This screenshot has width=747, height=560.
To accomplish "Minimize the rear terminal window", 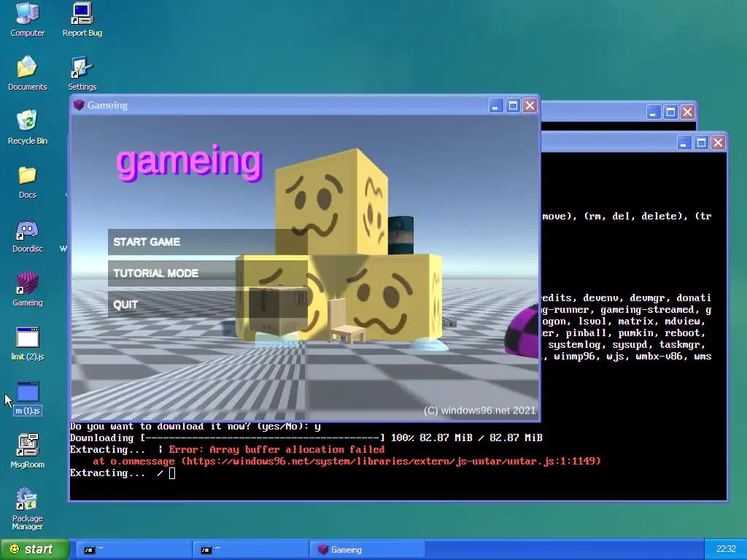I will [x=654, y=112].
